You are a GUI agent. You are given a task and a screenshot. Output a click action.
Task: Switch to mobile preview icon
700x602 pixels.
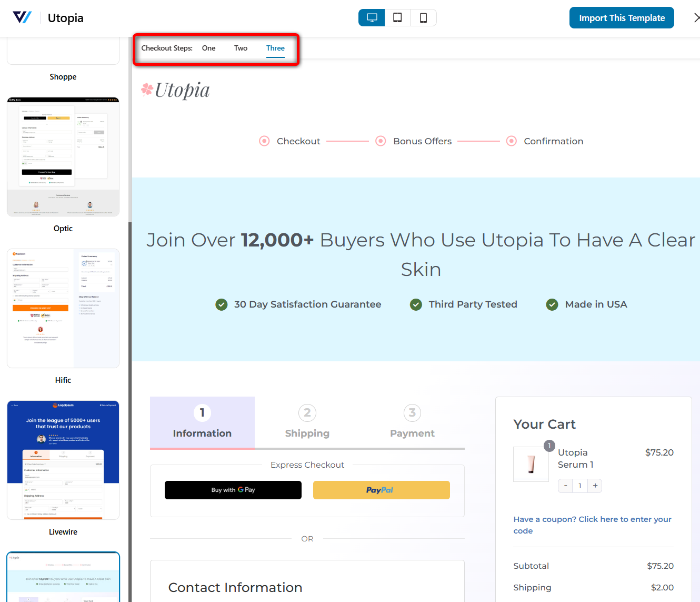(x=423, y=18)
